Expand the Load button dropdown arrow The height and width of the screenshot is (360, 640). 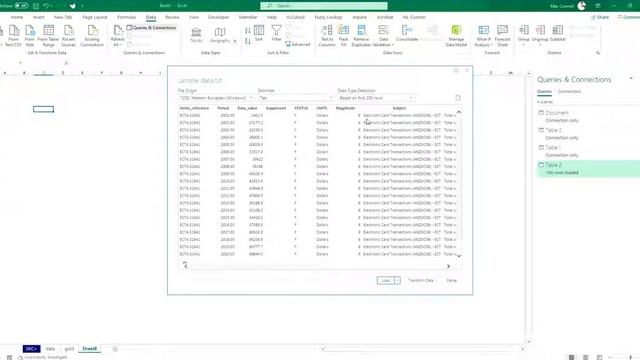pyautogui.click(x=397, y=280)
